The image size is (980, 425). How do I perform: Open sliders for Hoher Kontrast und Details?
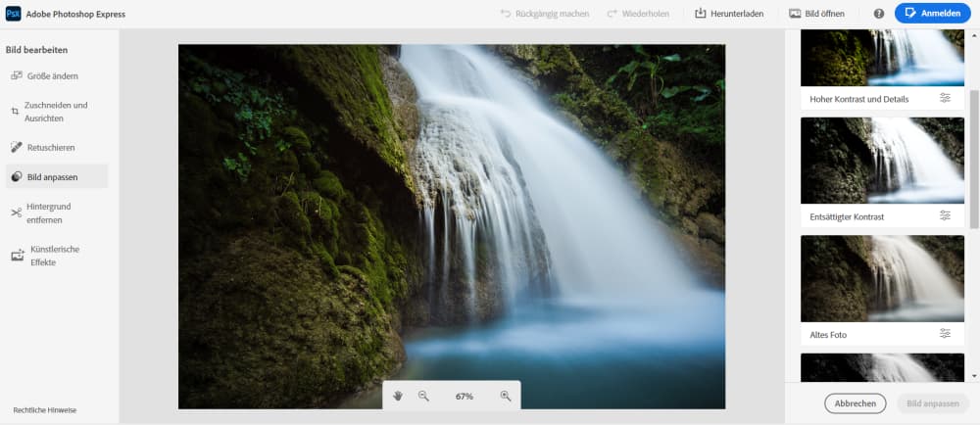[x=945, y=98]
